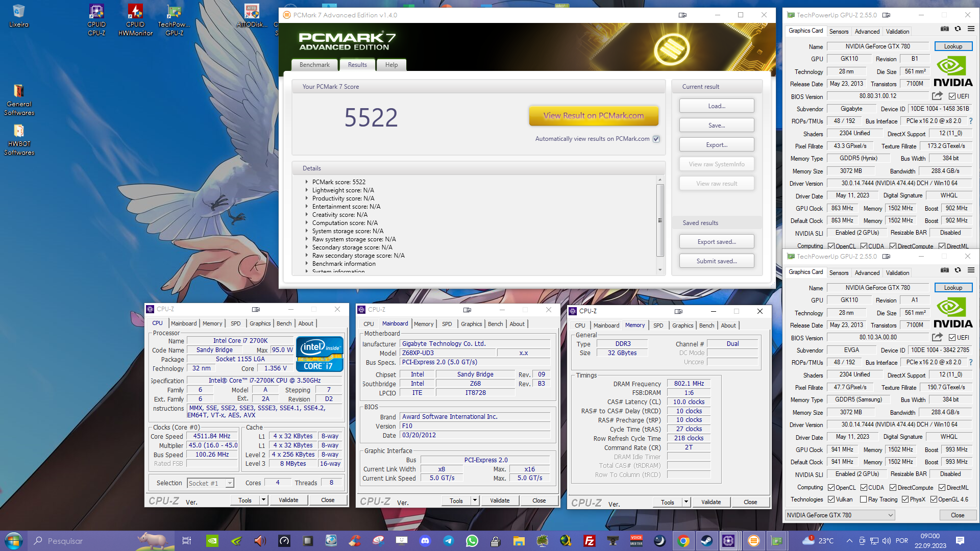
Task: Expand Productivity score detail row
Action: [x=307, y=198]
